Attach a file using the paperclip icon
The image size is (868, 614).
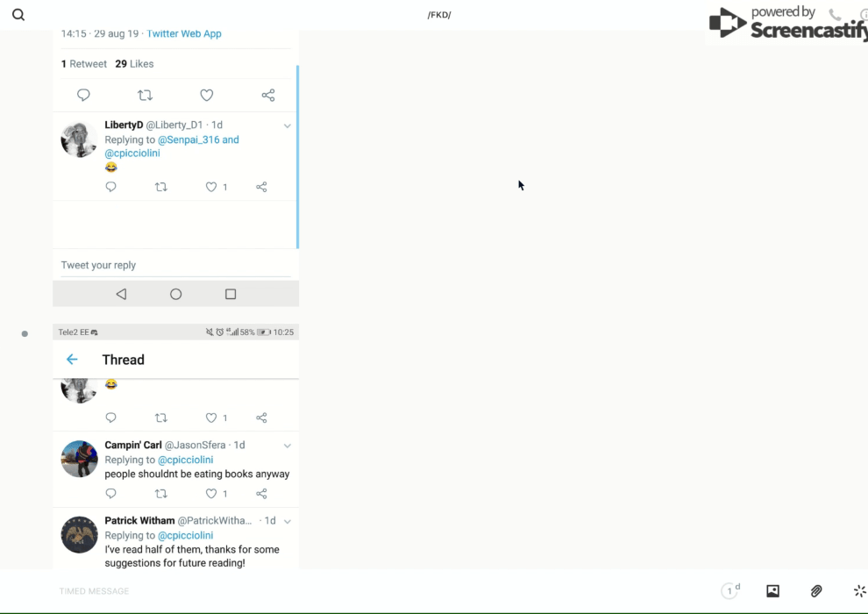816,591
